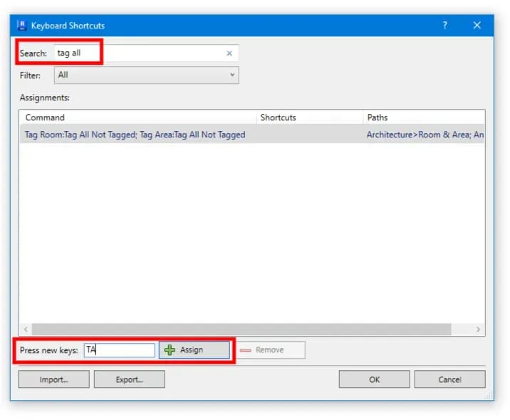
Task: Click the 'Press new keys' field with TA
Action: click(x=120, y=350)
